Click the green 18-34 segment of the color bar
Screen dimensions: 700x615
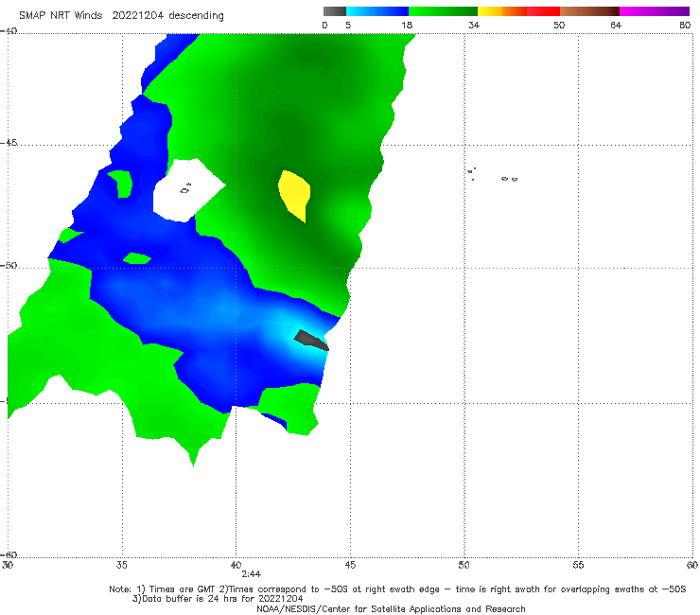tap(443, 11)
